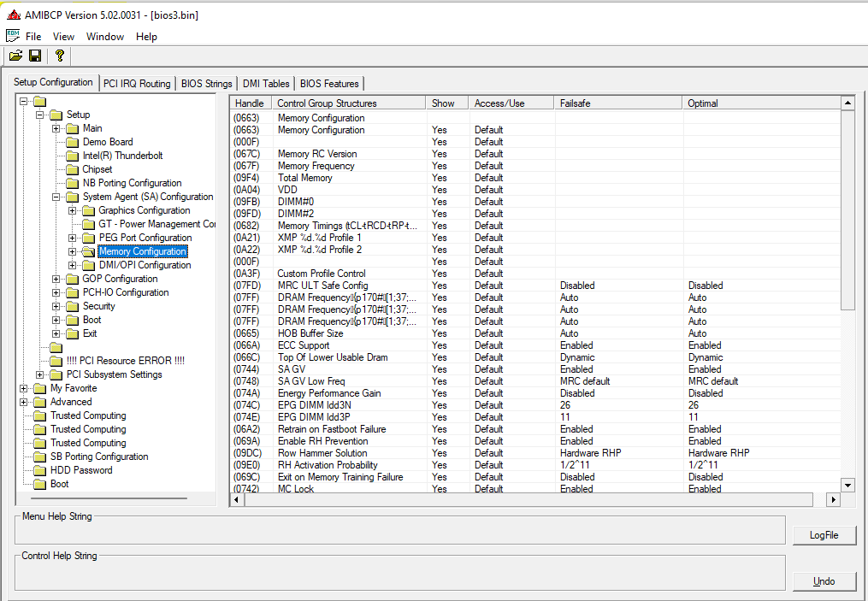Viewport: 868px width, 601px height.
Task: Expand the GOP Configuration node
Action: (x=56, y=279)
